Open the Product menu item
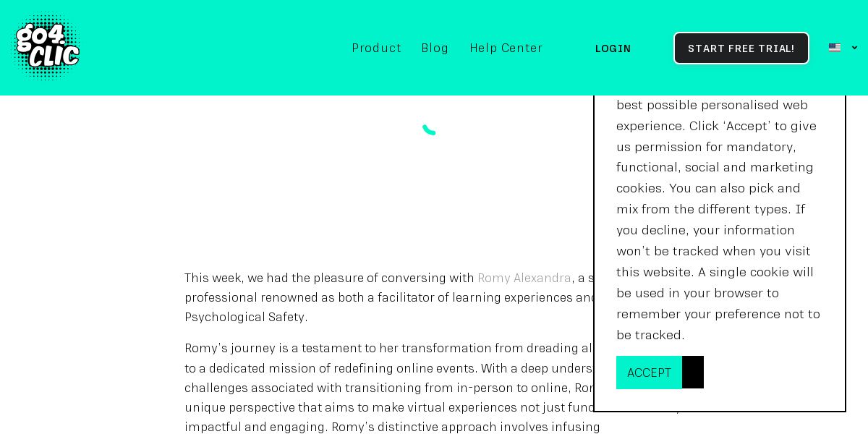 (376, 48)
